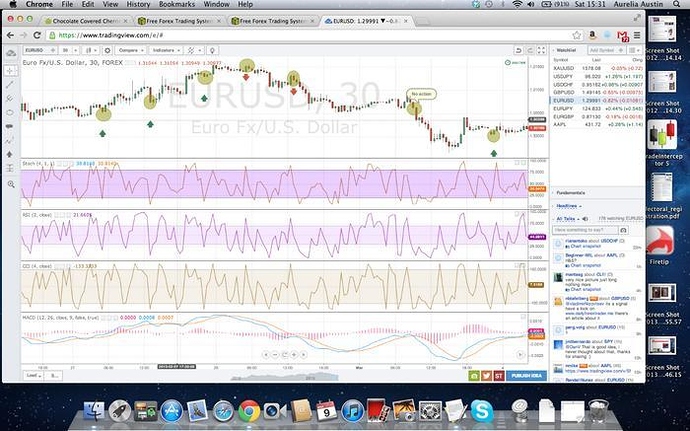Select the zoom-in magnifier tool
The height and width of the screenshot is (431, 690).
(x=11, y=184)
